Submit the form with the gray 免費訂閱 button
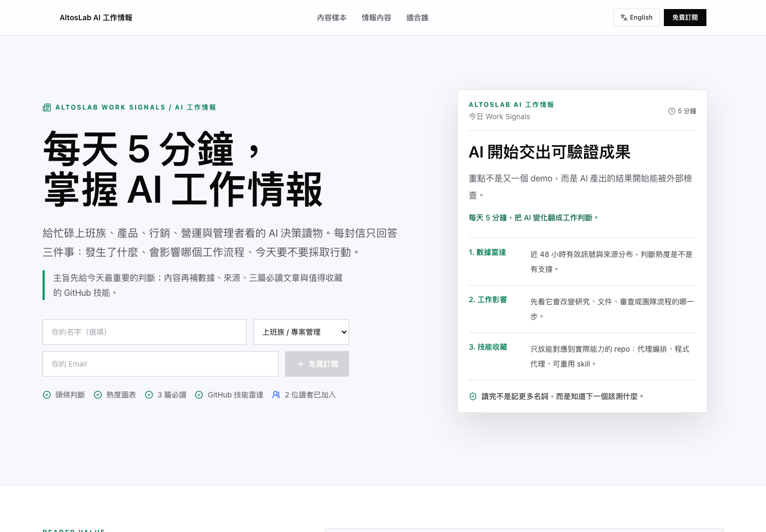766x532 pixels. (x=317, y=364)
